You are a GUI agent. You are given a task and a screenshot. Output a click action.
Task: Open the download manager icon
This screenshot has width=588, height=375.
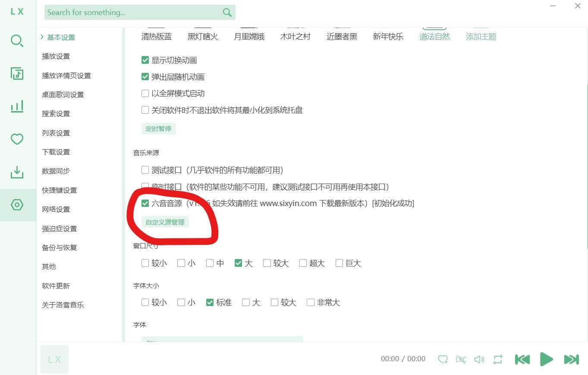(17, 172)
